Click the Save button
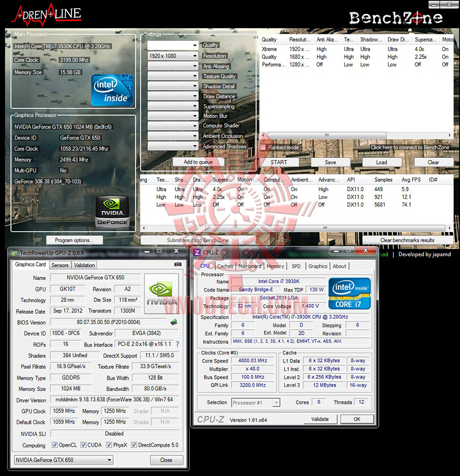This screenshot has width=460, height=476. click(330, 162)
